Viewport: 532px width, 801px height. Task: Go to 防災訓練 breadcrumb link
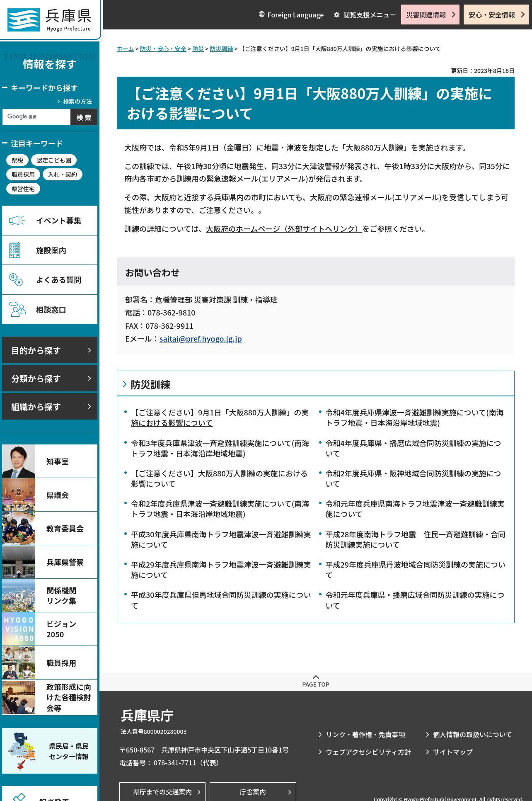click(x=221, y=49)
